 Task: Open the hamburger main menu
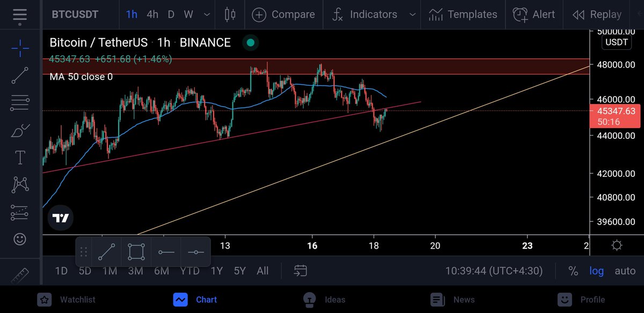(x=20, y=14)
